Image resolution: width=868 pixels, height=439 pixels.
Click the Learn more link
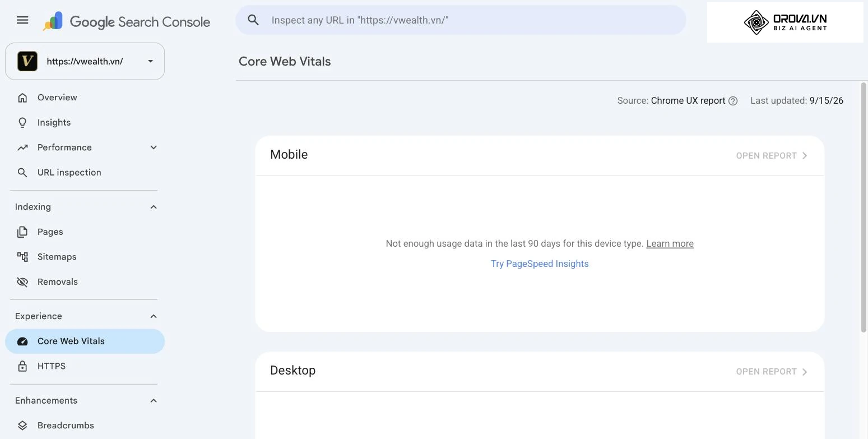coord(670,243)
